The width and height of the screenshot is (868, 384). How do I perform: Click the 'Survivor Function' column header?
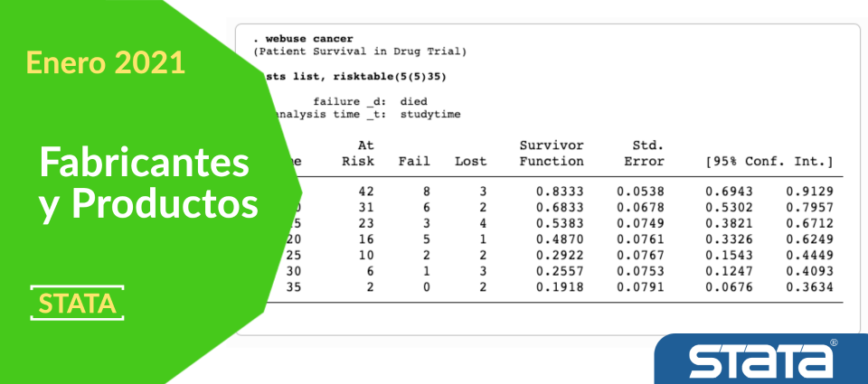tap(552, 154)
